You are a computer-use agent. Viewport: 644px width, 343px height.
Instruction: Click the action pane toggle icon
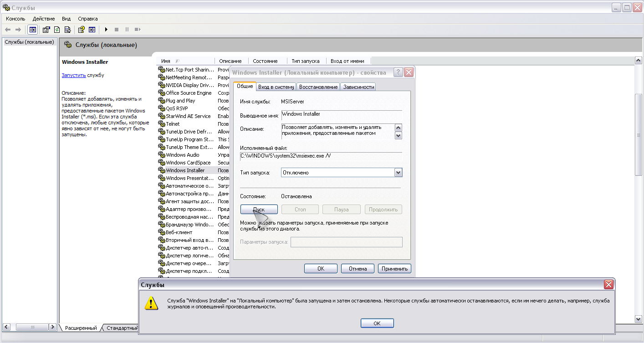tap(92, 30)
